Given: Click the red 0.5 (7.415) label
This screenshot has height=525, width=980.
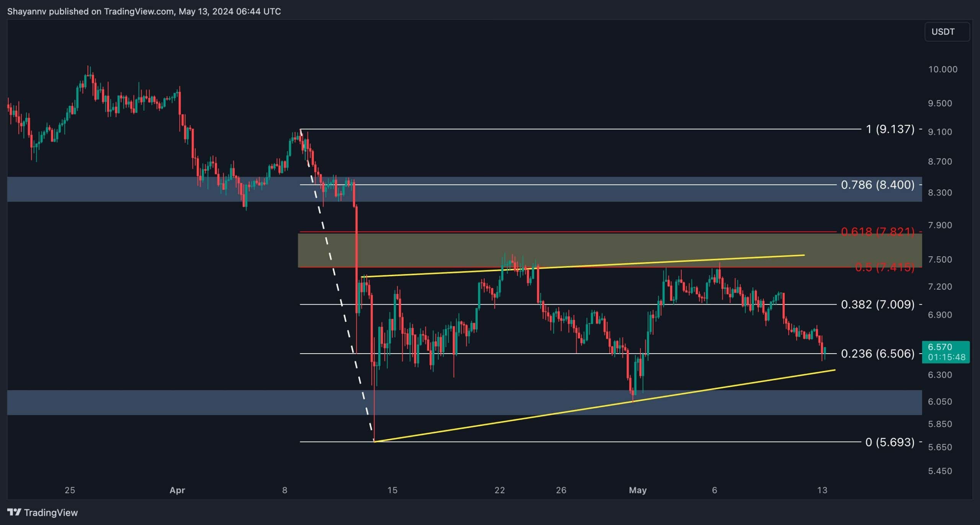Looking at the screenshot, I should click(x=884, y=267).
